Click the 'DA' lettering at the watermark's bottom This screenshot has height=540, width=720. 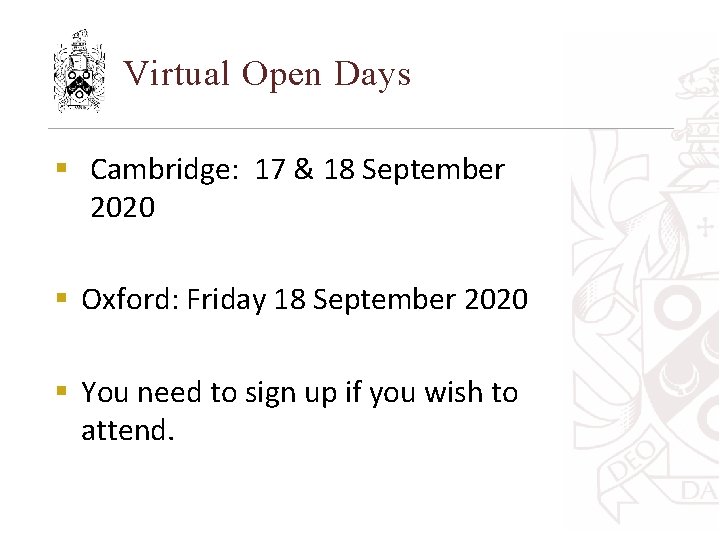tap(698, 491)
